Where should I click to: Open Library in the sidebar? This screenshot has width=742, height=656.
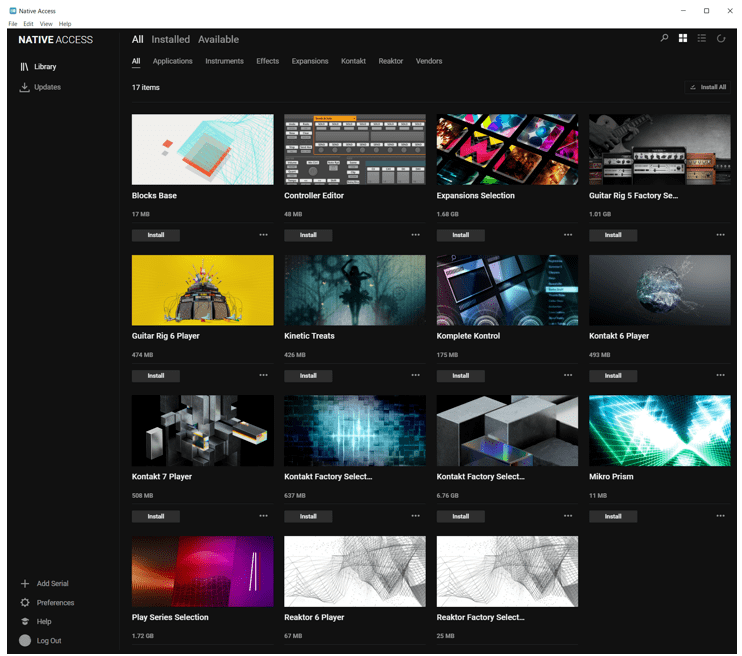point(38,67)
